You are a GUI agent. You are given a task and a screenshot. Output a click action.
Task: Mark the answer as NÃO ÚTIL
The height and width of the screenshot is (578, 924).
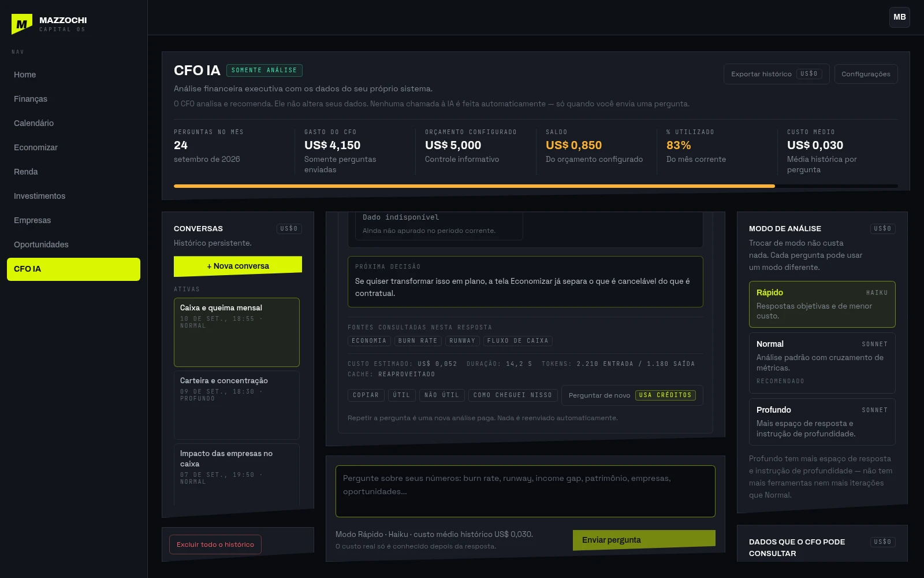(x=442, y=395)
